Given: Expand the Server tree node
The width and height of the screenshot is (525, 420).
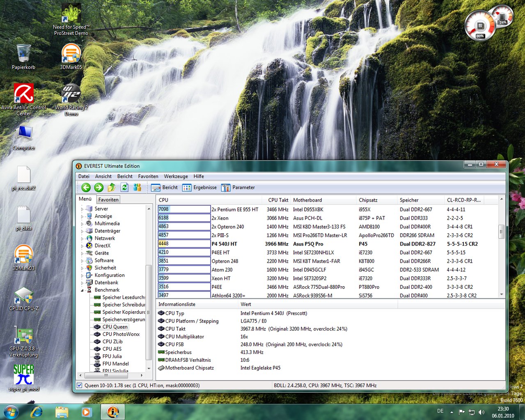Looking at the screenshot, I should 82,209.
